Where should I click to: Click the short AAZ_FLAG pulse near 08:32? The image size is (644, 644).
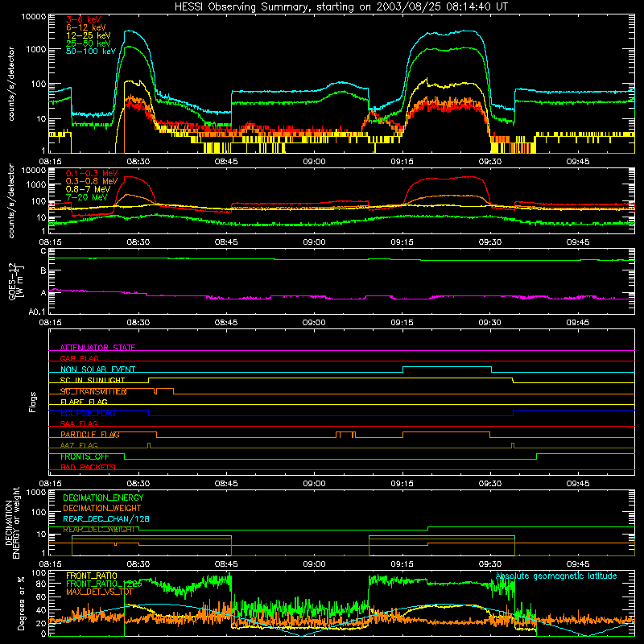pos(149,445)
